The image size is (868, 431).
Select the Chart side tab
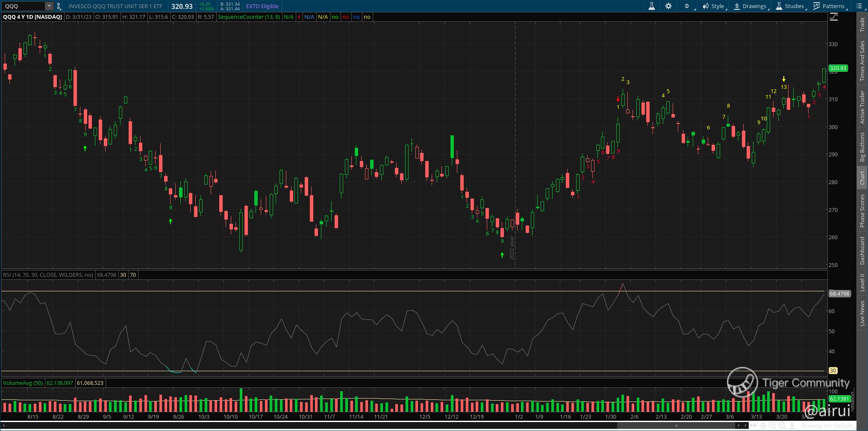(862, 178)
